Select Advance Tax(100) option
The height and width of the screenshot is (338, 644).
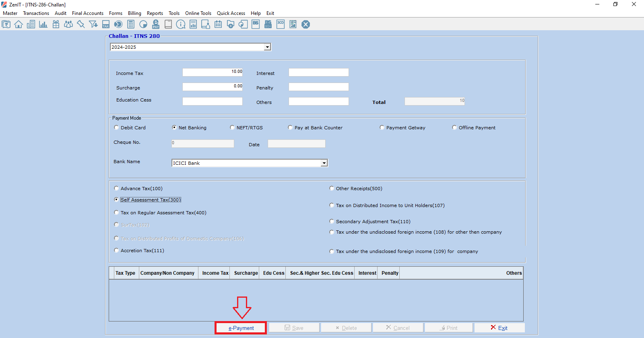click(116, 188)
